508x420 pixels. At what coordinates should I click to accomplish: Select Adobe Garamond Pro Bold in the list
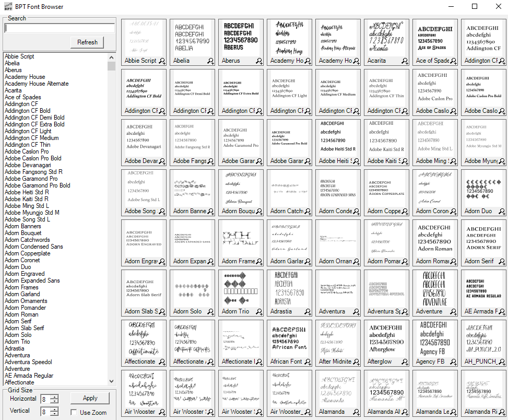point(38,185)
